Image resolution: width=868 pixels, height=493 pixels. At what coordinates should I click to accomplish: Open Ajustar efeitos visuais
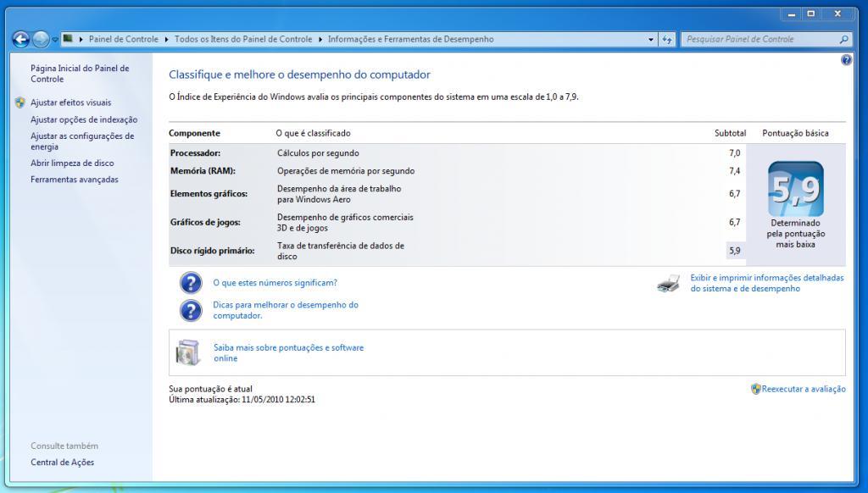pos(71,102)
